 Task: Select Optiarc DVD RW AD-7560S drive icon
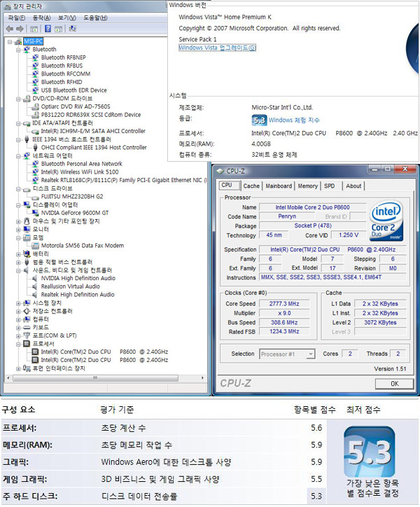pyautogui.click(x=35, y=106)
